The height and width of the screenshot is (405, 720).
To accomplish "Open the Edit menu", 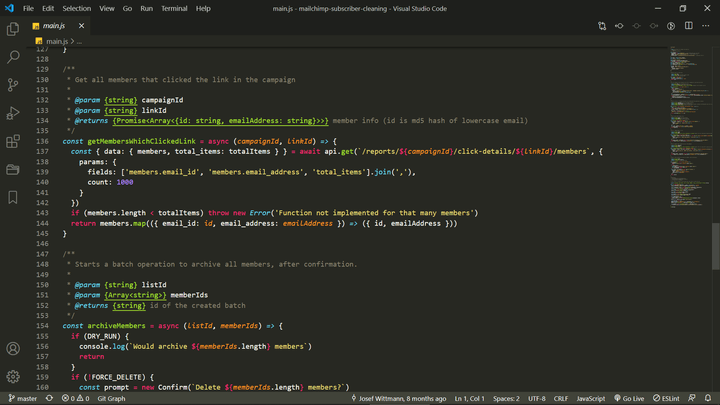I will [x=48, y=8].
